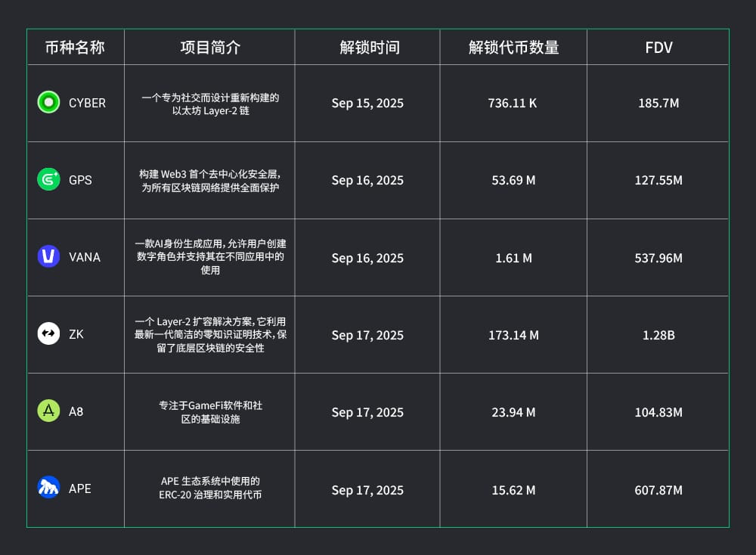Click the 53.69 M unlock amount for GPS
Viewport: 756px width, 555px height.
(513, 180)
